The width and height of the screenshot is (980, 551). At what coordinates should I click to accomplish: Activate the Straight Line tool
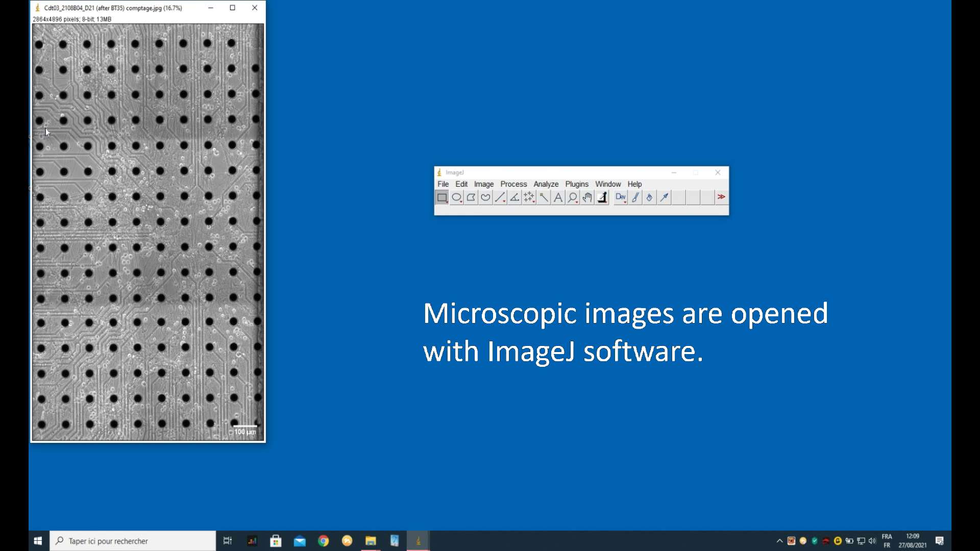500,197
